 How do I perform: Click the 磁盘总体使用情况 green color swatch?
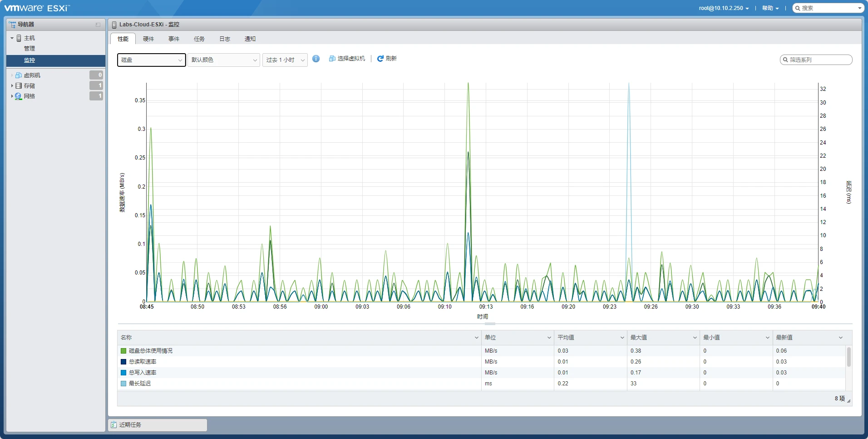click(x=123, y=351)
